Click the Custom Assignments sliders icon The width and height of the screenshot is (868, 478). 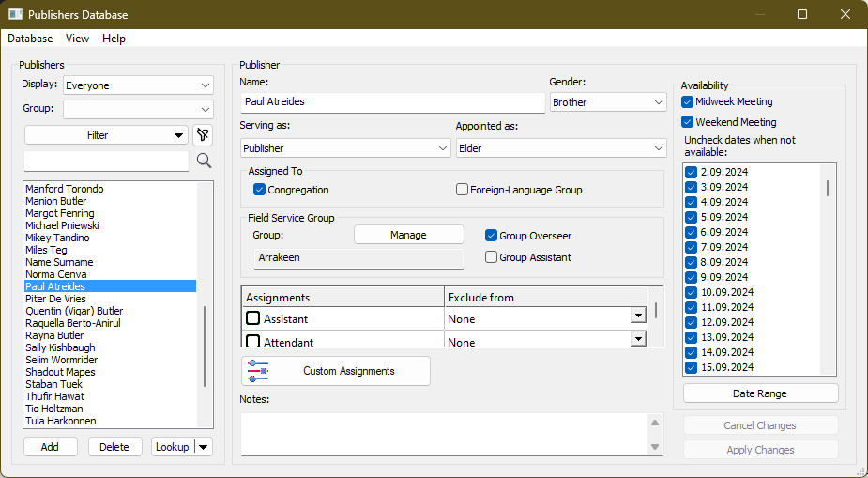pos(258,371)
